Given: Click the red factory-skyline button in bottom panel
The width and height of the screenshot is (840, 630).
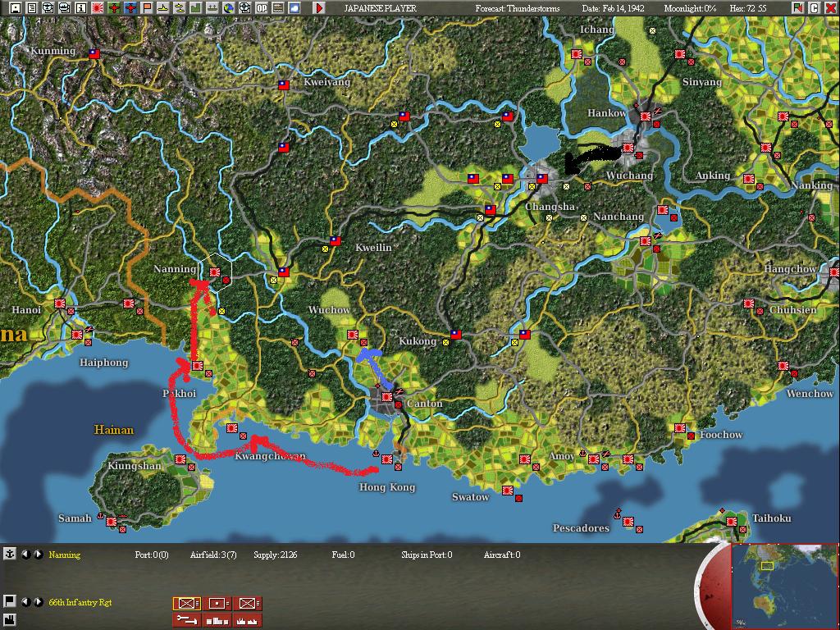Looking at the screenshot, I should click(248, 620).
